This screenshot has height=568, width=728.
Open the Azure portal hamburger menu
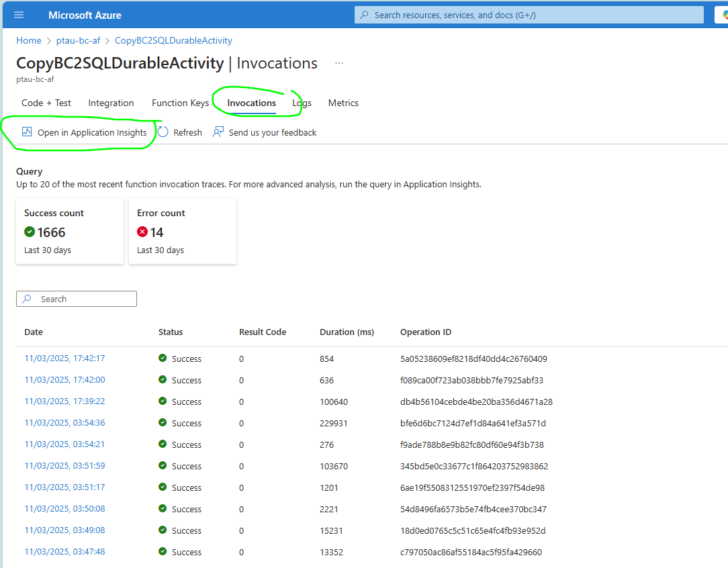click(19, 15)
